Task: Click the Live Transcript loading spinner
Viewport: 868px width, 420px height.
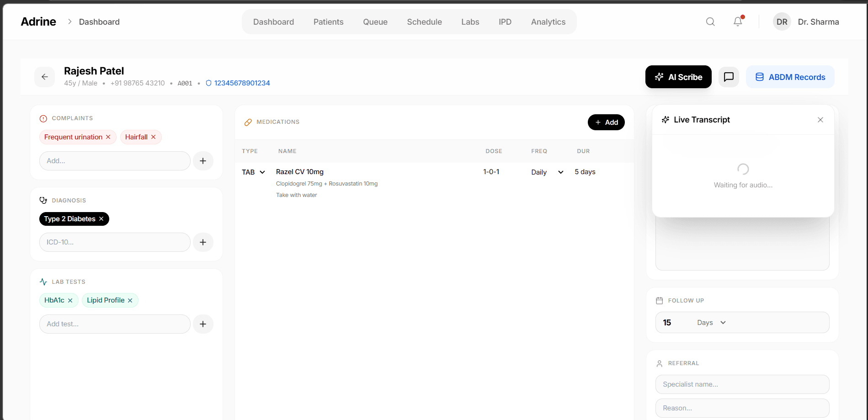Action: (x=743, y=169)
